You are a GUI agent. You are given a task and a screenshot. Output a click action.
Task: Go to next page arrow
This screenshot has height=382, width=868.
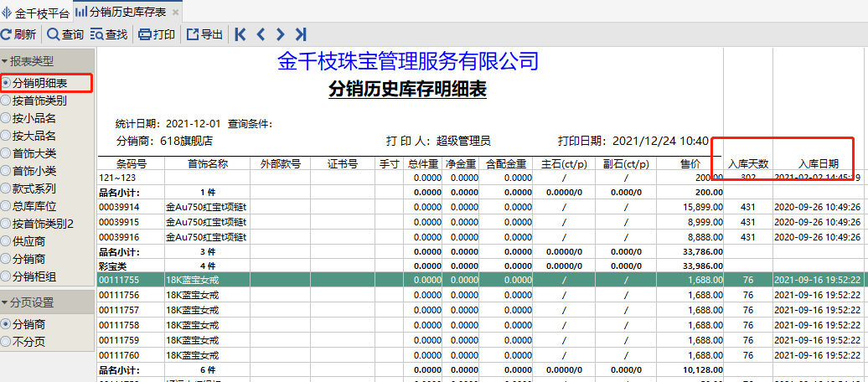click(x=281, y=34)
